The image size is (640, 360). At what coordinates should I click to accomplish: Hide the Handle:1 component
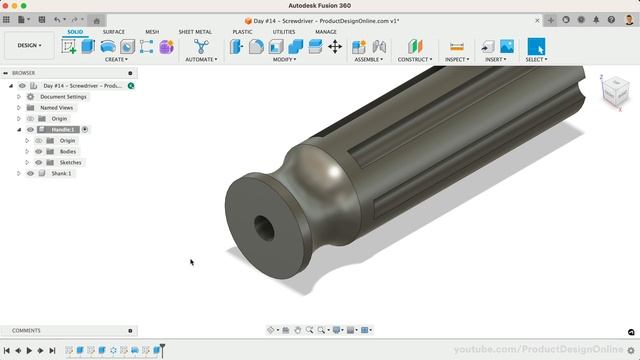30,129
